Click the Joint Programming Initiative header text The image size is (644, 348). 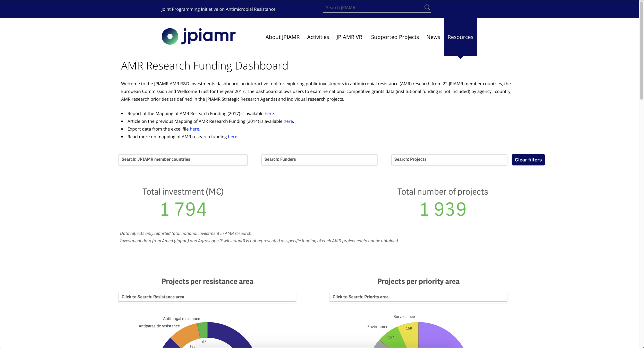218,9
